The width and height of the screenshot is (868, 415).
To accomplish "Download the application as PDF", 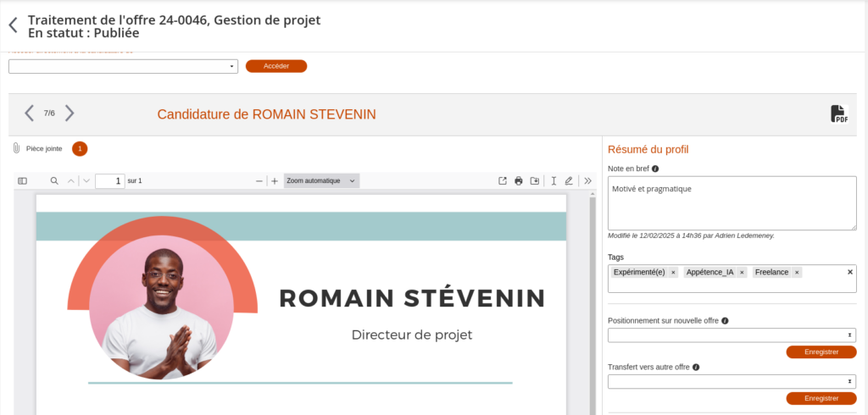I will tap(838, 114).
